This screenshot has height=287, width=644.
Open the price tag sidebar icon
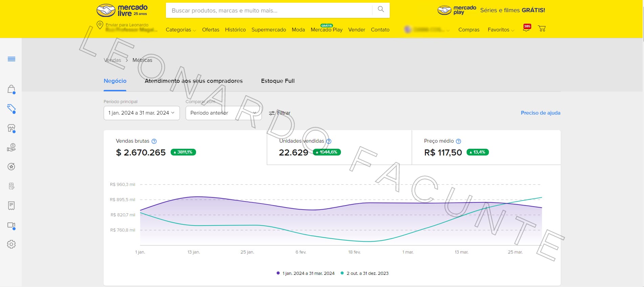coord(11,109)
